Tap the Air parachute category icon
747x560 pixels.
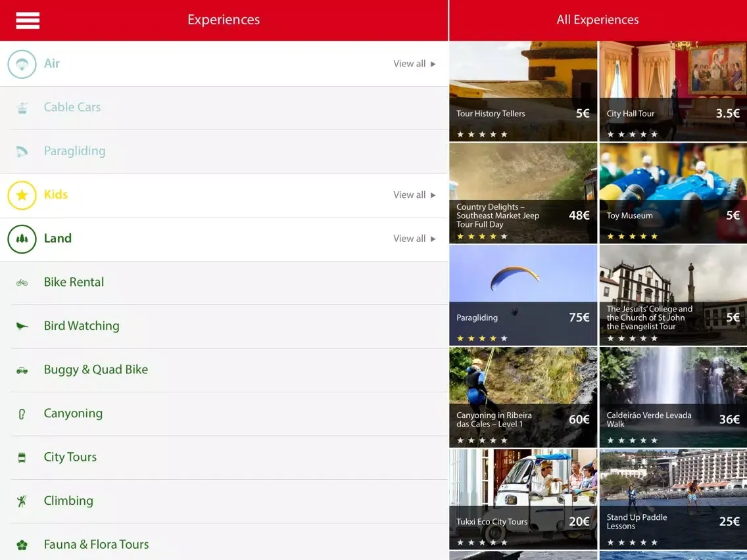(22, 64)
